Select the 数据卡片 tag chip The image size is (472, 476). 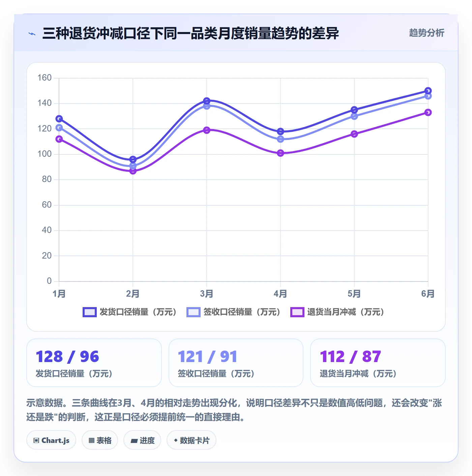(x=191, y=440)
